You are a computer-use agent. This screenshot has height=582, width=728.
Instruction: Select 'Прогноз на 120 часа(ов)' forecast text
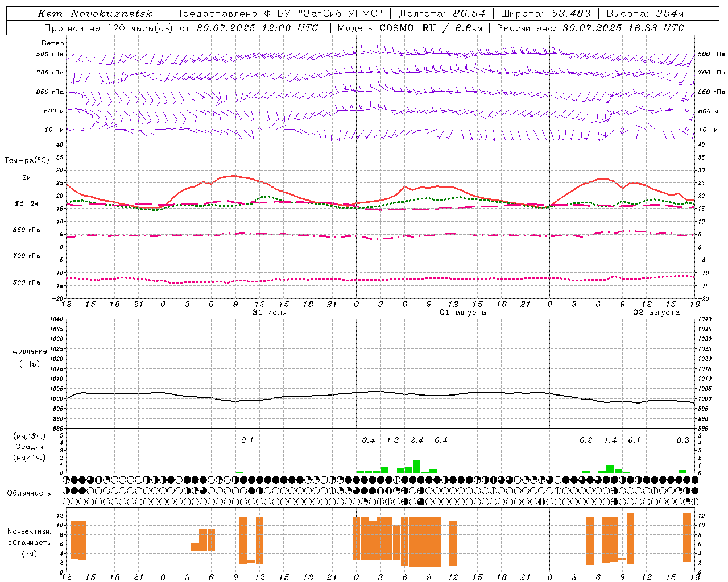(109, 28)
